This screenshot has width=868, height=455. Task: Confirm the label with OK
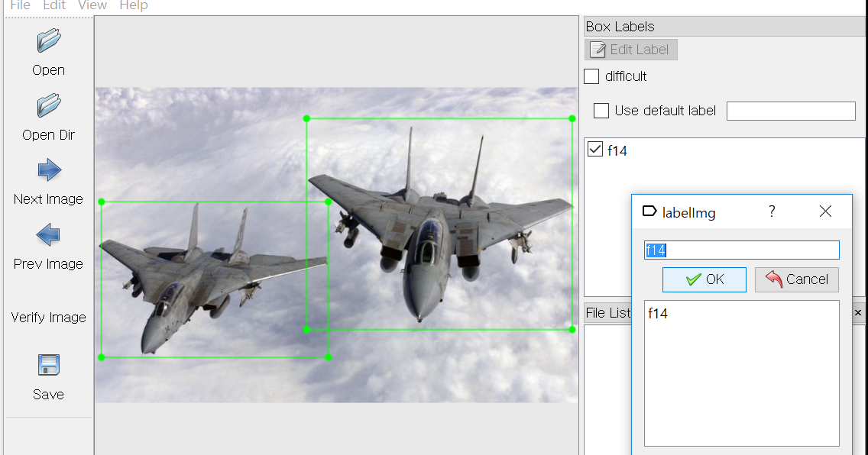click(704, 279)
